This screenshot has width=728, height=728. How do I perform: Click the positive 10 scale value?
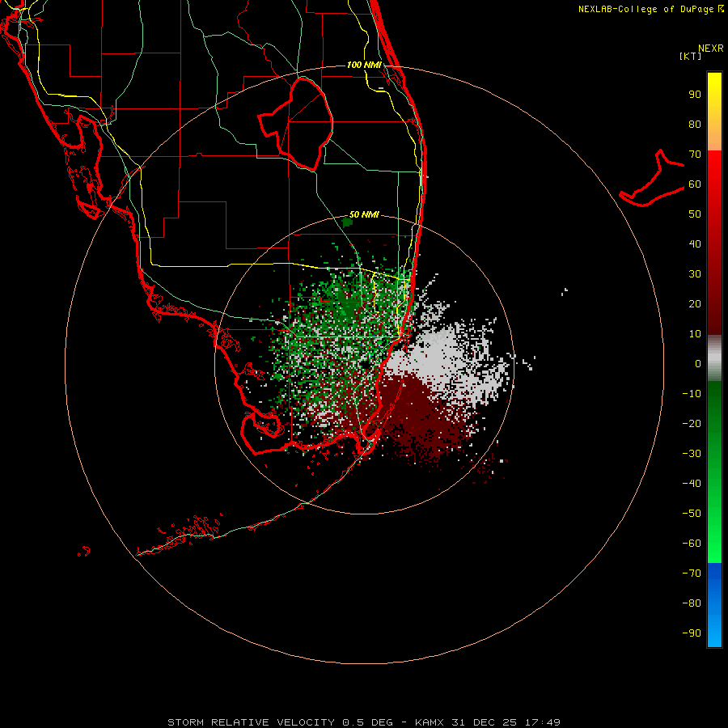click(695, 334)
